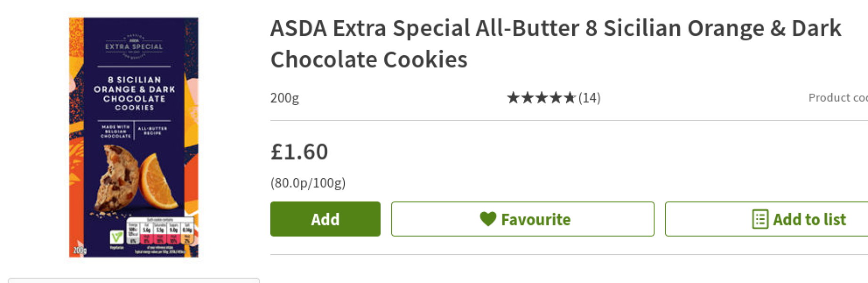868x283 pixels.
Task: Click the £1.60 price
Action: point(299,152)
